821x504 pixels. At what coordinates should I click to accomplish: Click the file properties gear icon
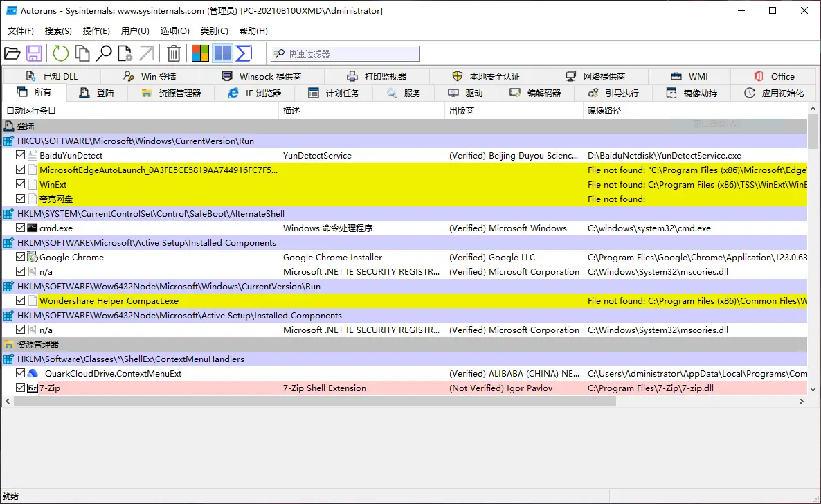click(125, 53)
